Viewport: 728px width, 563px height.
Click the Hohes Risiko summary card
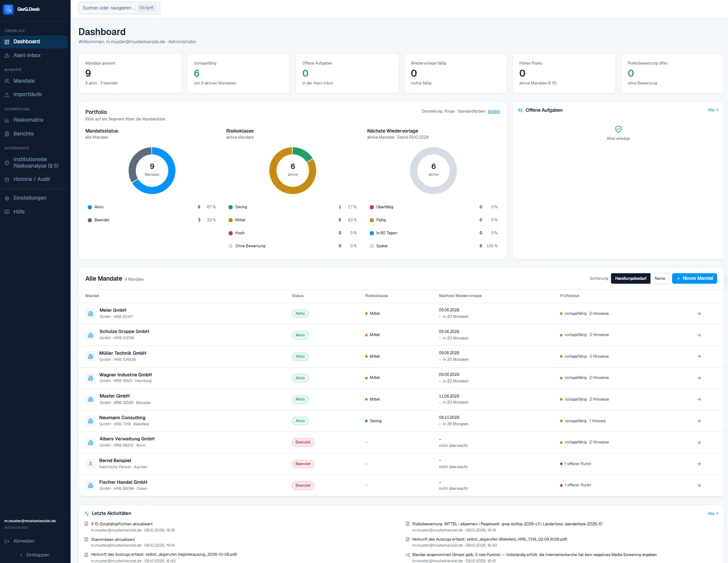tap(564, 73)
